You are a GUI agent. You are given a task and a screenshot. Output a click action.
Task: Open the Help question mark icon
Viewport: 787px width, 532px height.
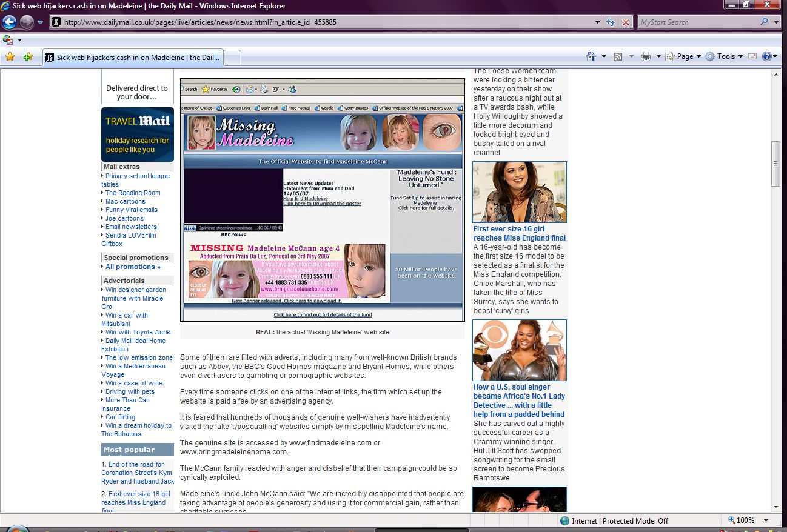pyautogui.click(x=767, y=56)
